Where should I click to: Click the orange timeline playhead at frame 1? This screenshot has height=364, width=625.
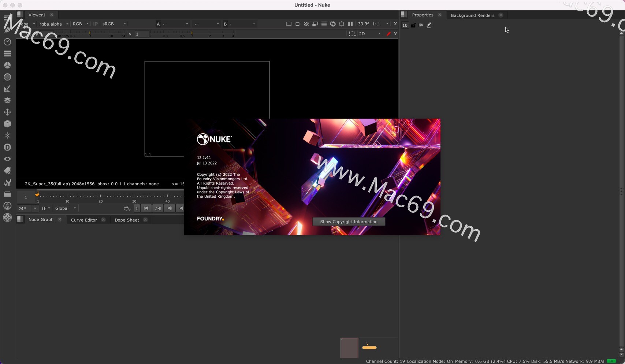click(37, 195)
